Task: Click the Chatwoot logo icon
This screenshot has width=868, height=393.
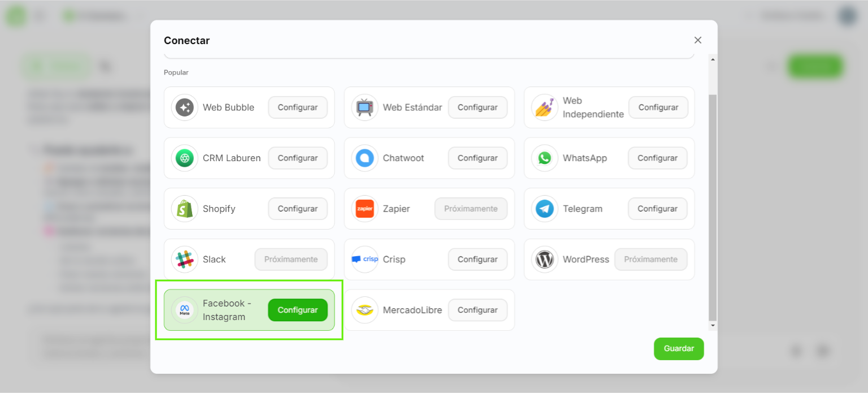Action: coord(364,158)
